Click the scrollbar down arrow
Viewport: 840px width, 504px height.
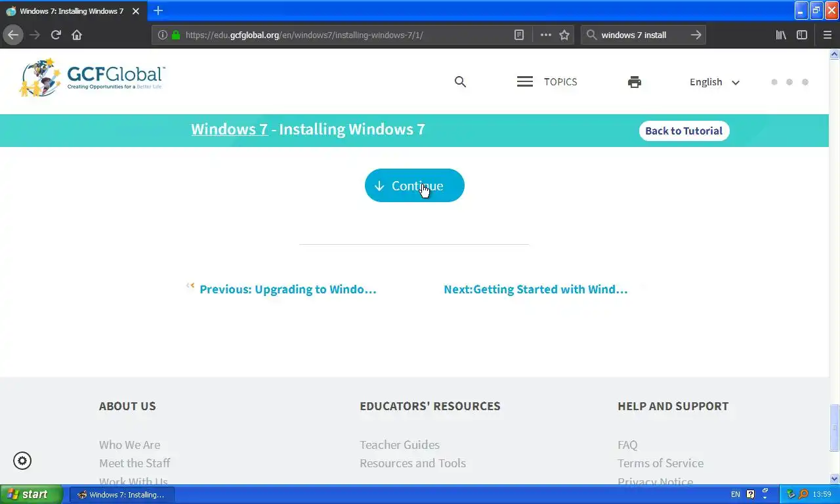pos(835,479)
